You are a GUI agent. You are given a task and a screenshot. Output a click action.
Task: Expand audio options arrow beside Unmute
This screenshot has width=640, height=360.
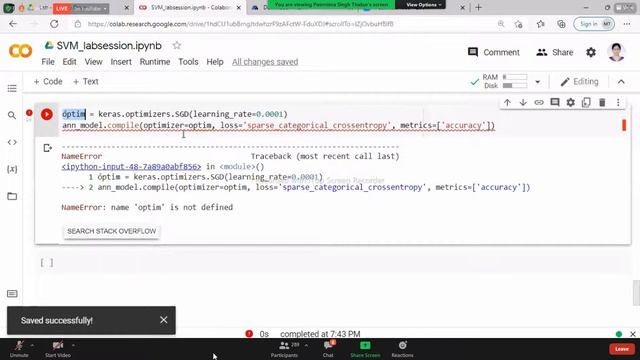32,345
